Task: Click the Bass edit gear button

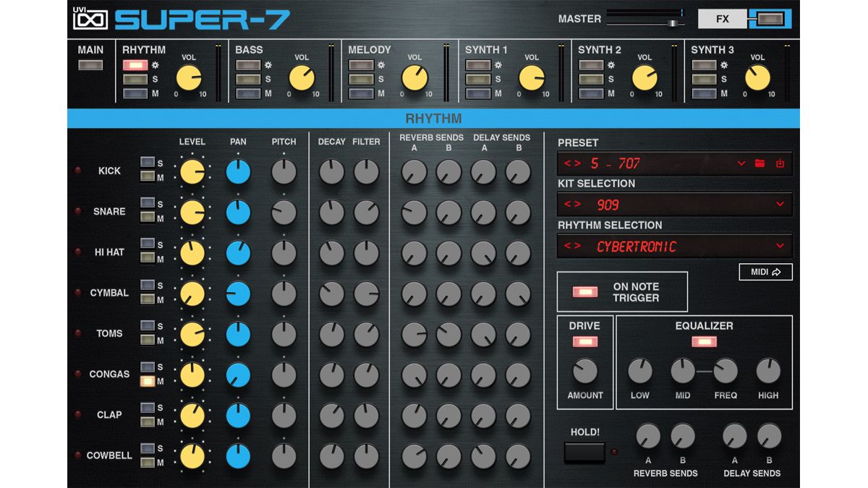Action: pyautogui.click(x=268, y=65)
